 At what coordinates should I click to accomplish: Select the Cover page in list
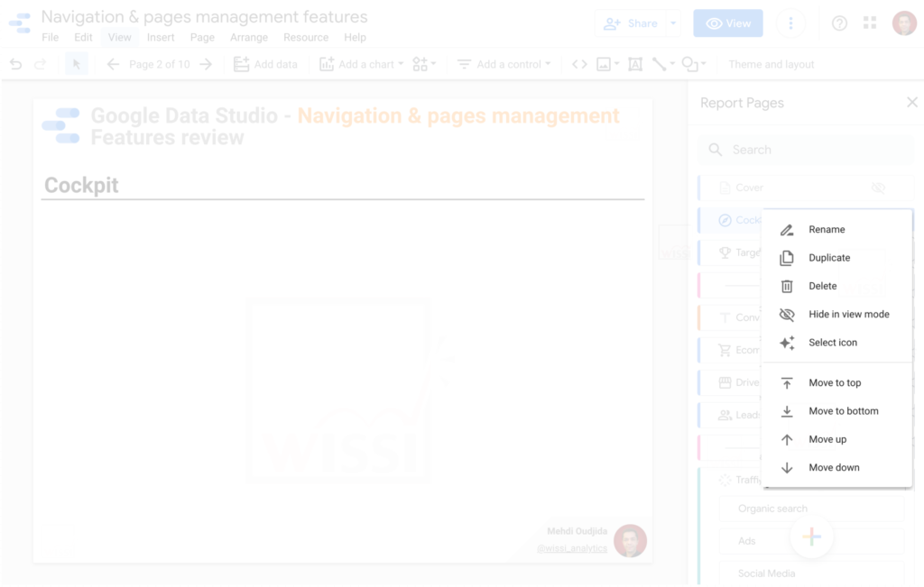(805, 188)
